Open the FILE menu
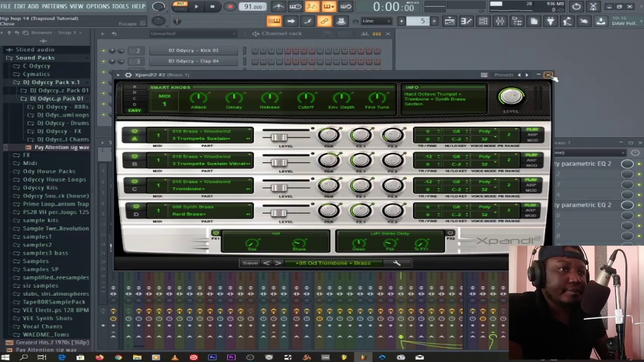The image size is (644, 362). point(6,6)
